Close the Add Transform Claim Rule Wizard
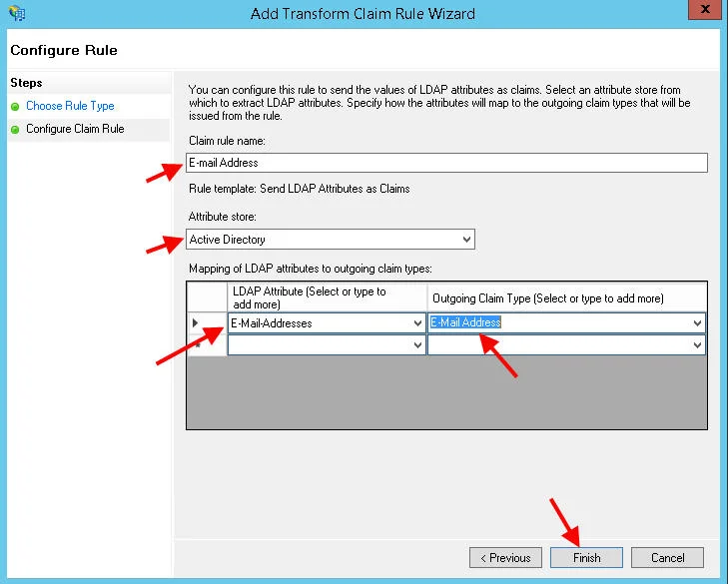Viewport: 728px width, 584px height. (x=705, y=9)
